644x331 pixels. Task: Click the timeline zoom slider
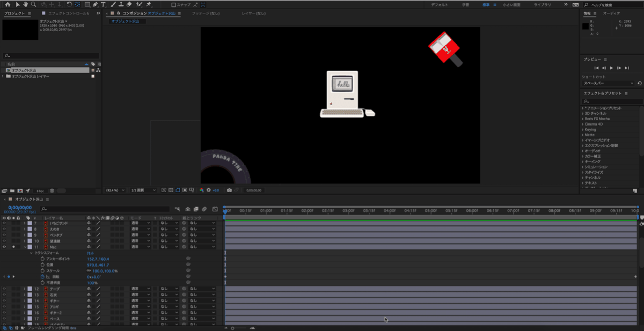pyautogui.click(x=233, y=328)
